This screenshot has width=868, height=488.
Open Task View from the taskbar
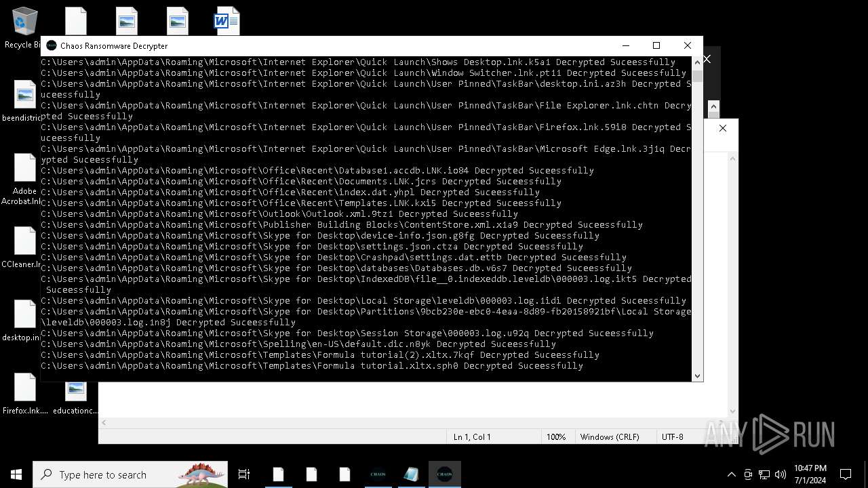click(244, 474)
